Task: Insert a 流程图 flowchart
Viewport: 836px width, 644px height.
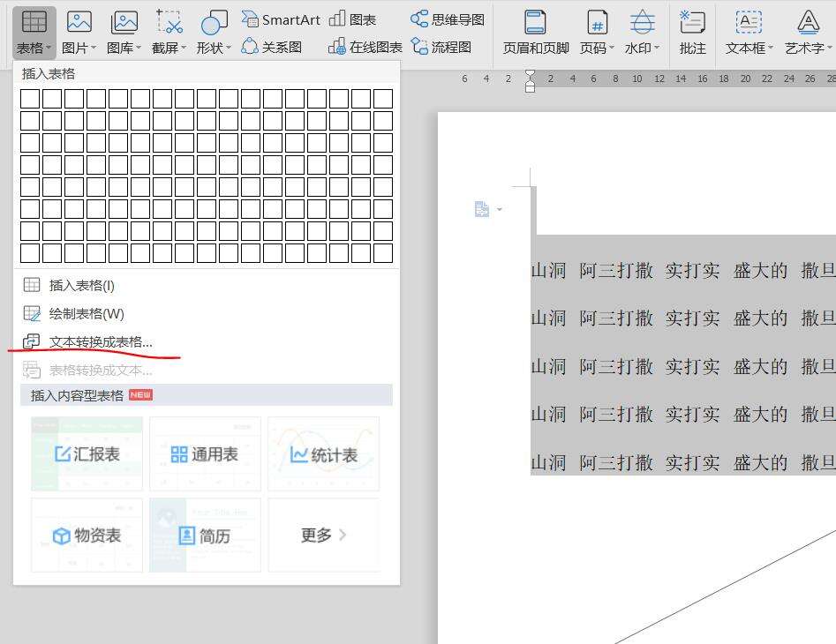Action: pyautogui.click(x=441, y=47)
